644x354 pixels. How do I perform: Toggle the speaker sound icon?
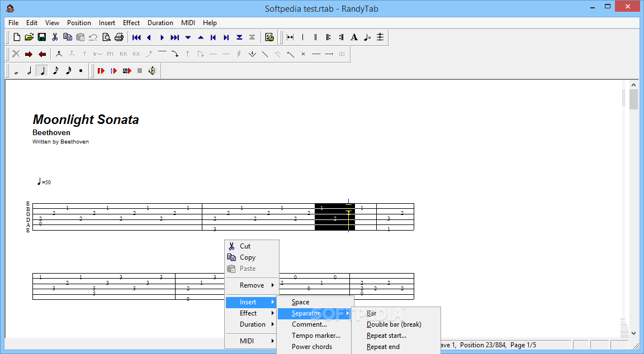coord(153,71)
